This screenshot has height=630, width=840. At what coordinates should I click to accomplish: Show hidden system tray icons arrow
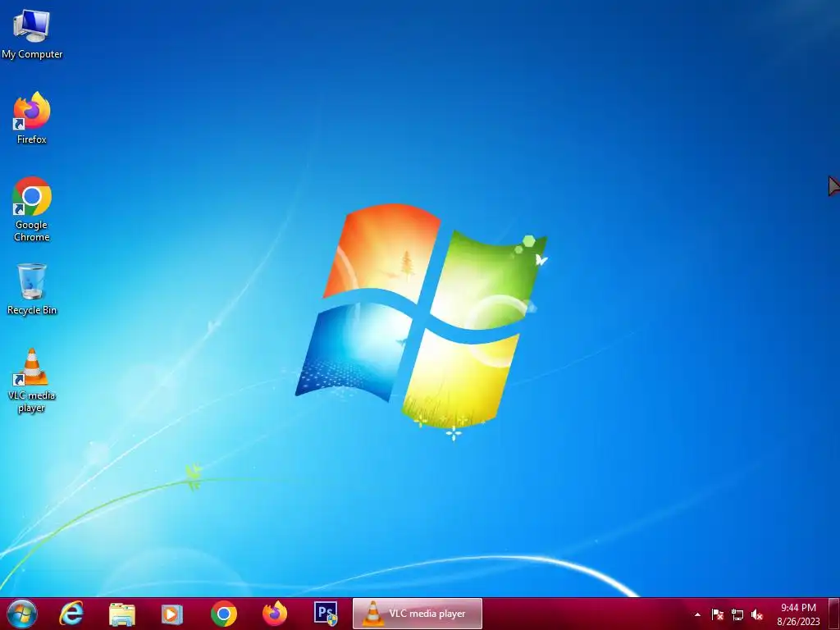(697, 614)
